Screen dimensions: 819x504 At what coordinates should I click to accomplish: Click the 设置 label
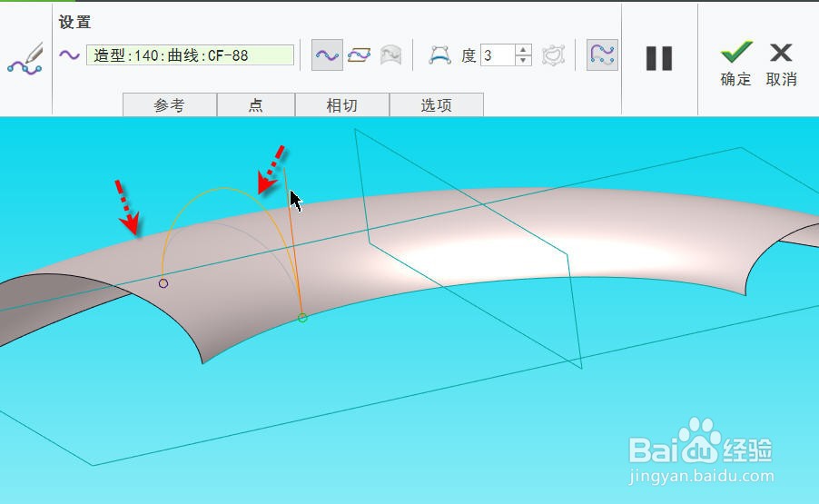coord(74,22)
